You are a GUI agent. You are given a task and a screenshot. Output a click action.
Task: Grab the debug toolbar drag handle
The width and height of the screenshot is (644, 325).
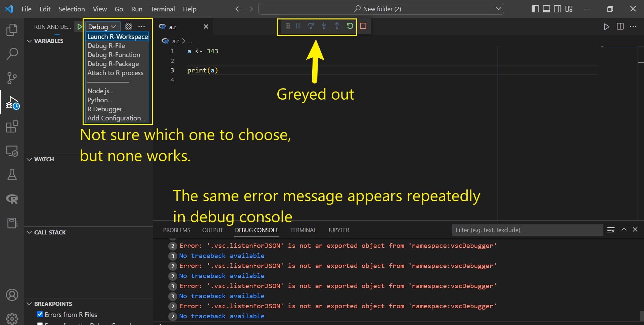tap(288, 26)
